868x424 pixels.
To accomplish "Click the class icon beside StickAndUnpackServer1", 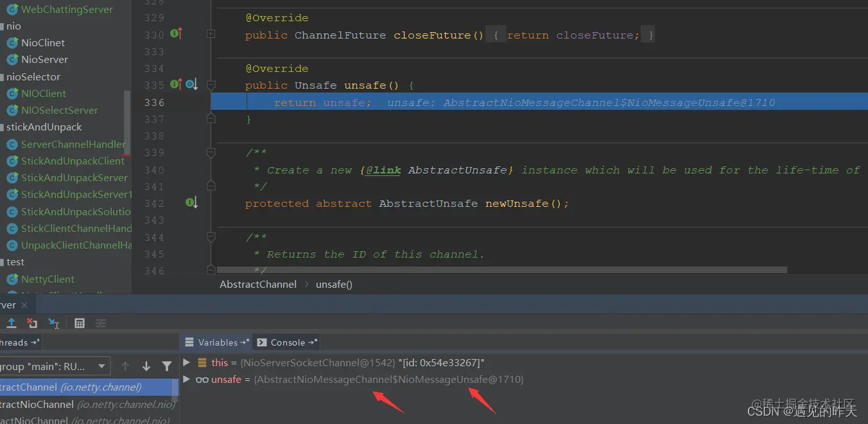I will pos(12,195).
